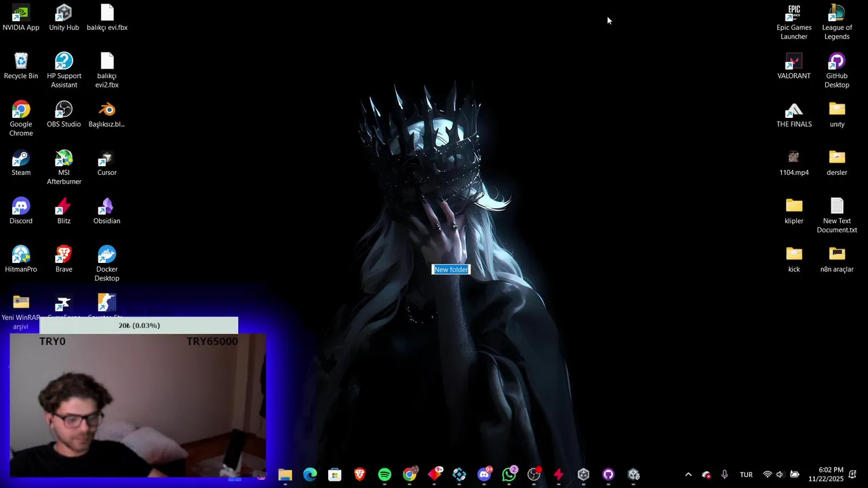The image size is (868, 488).
Task: Open Discord desktop shortcut
Action: click(x=21, y=211)
